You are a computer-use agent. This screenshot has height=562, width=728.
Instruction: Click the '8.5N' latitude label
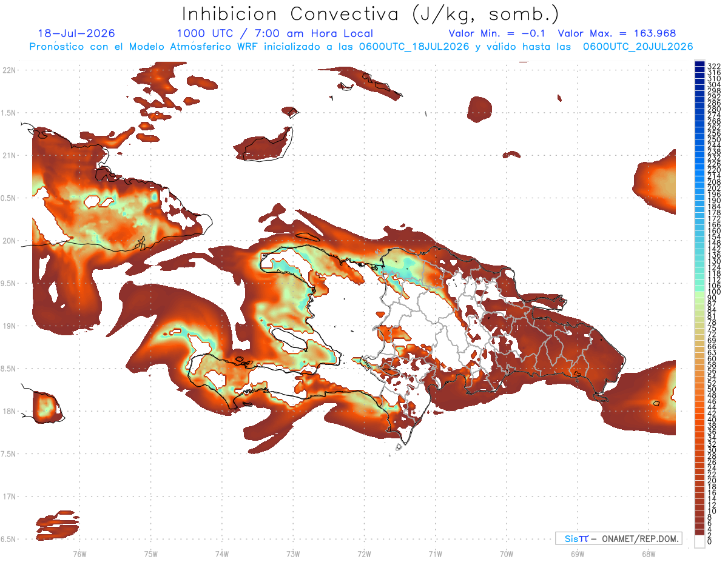(x=9, y=369)
